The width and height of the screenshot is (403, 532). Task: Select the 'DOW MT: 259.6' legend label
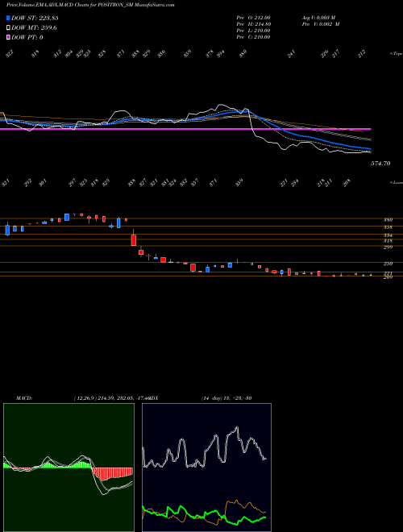pyautogui.click(x=34, y=28)
